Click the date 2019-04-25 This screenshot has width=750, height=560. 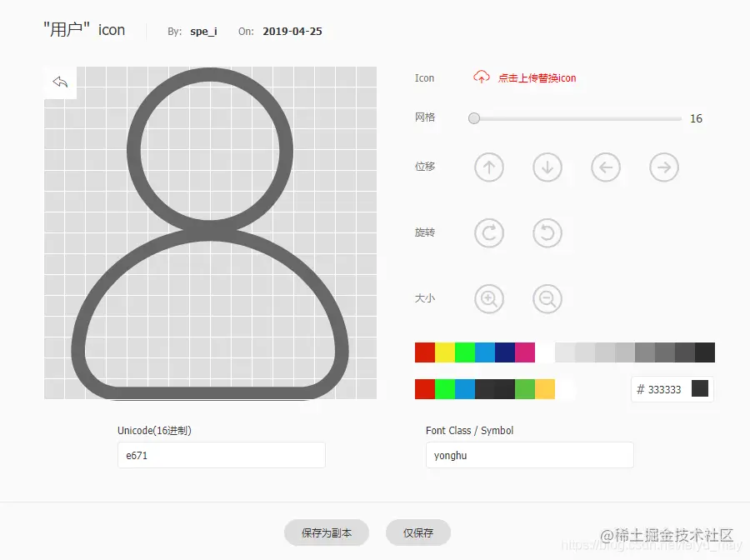(x=292, y=32)
